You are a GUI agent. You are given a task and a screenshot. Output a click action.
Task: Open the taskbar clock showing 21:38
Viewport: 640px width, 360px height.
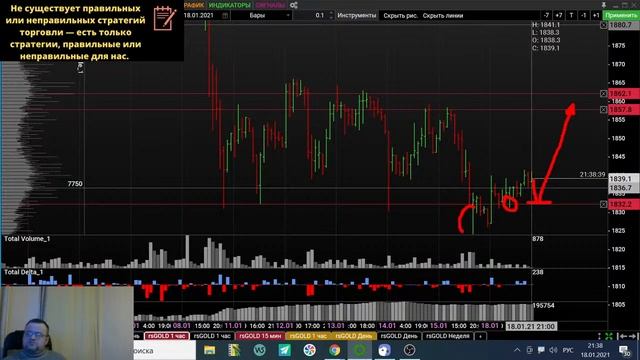[x=595, y=350]
